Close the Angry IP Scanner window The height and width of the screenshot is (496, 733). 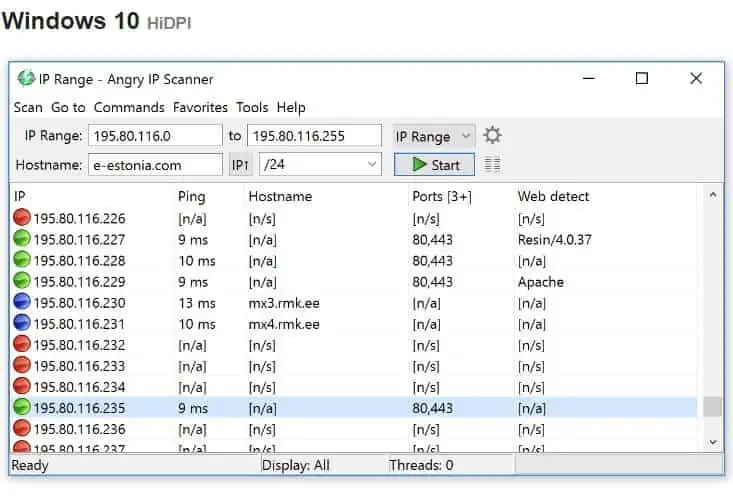coord(696,78)
